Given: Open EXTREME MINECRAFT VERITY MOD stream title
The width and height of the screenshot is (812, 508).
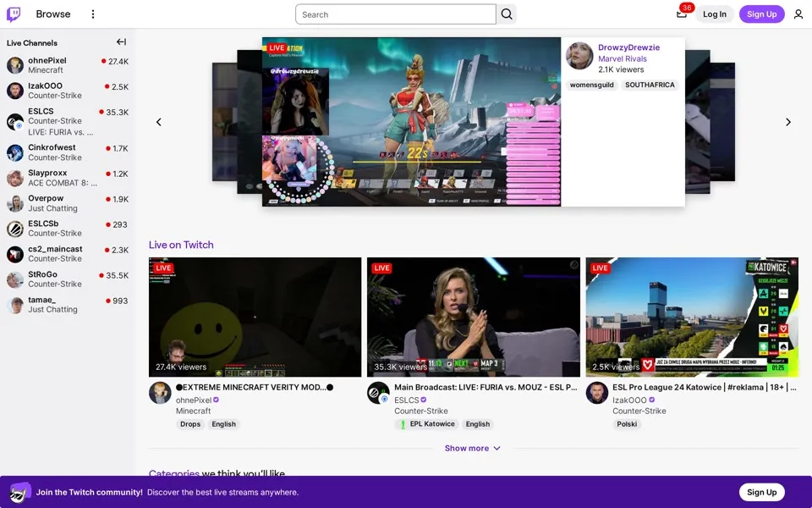Looking at the screenshot, I should 255,387.
